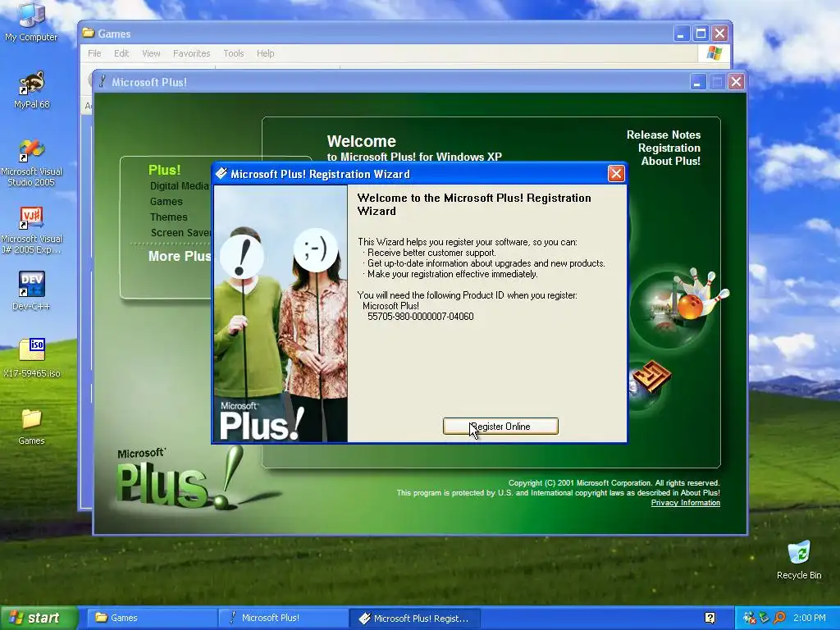Select Themes in the Plus! menu

[168, 217]
